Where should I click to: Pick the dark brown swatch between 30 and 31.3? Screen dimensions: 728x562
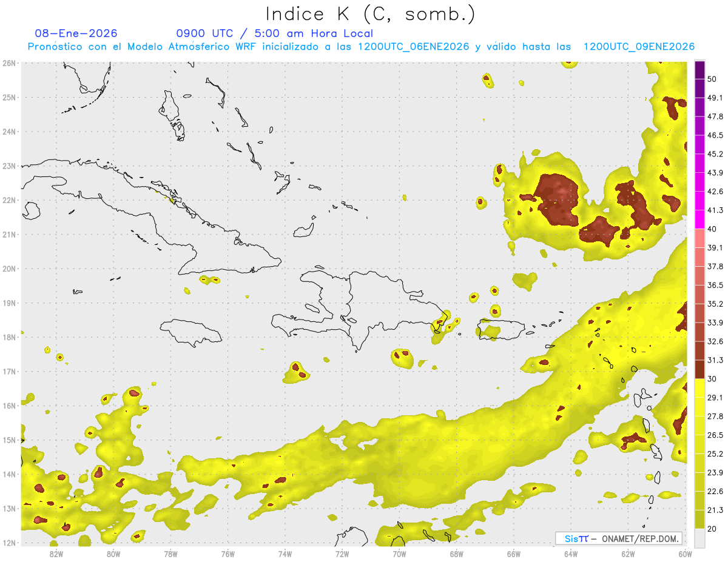coord(700,369)
